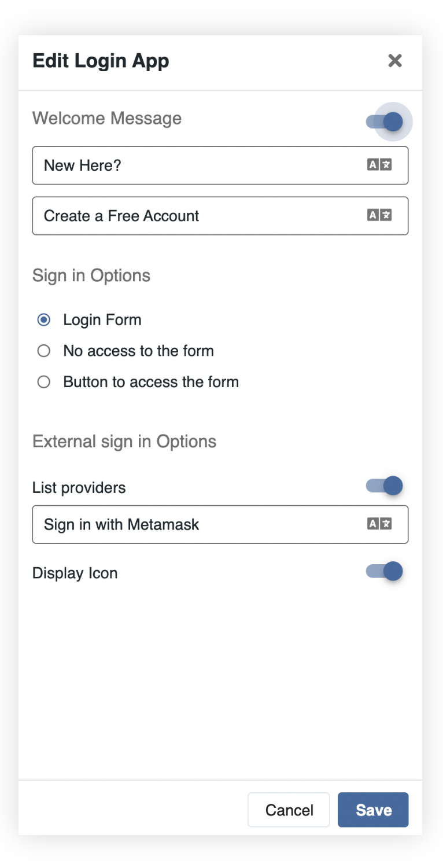Select the Login Form radio button
This screenshot has height=868, width=443.
(x=44, y=320)
